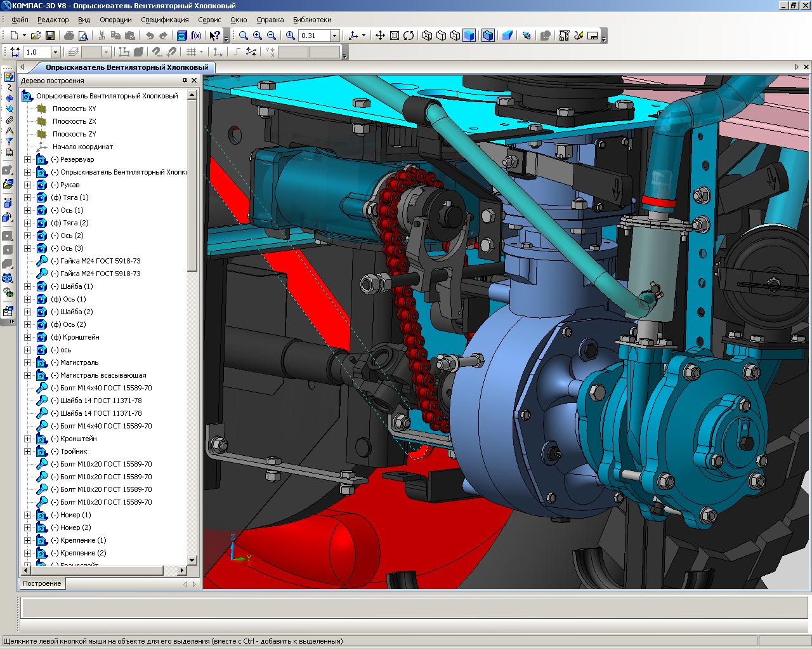Expand the Резервуар tree node
The image size is (812, 650).
[x=27, y=159]
